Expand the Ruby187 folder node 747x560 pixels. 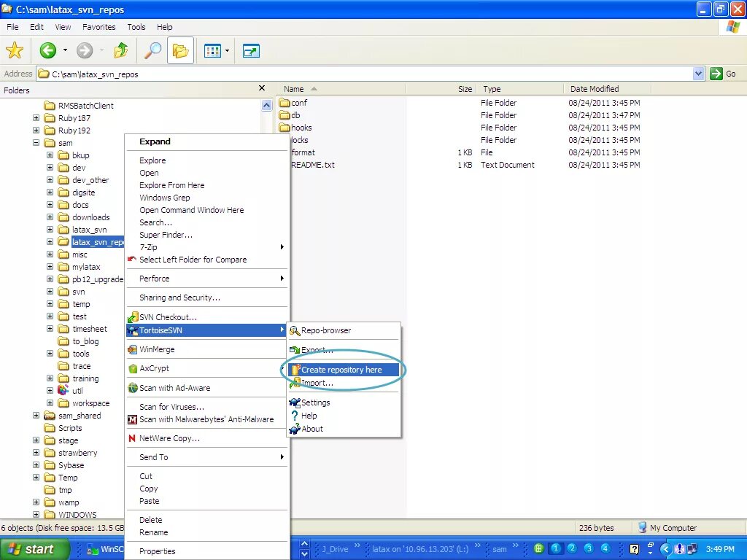coord(36,117)
